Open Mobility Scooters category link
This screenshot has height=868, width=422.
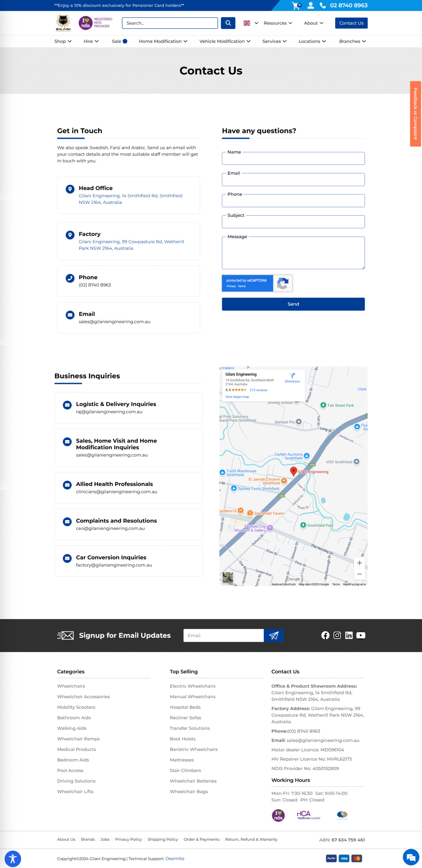pyautogui.click(x=76, y=707)
